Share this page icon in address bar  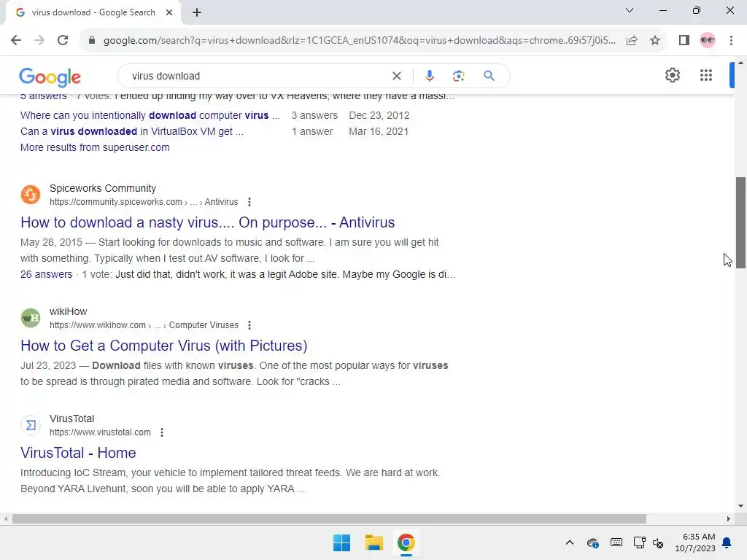point(632,40)
